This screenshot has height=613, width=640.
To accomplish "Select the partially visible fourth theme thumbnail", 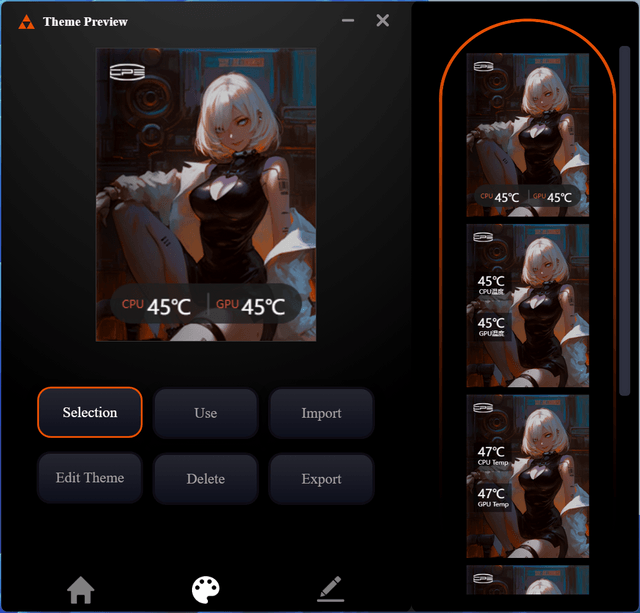I will 527,580.
